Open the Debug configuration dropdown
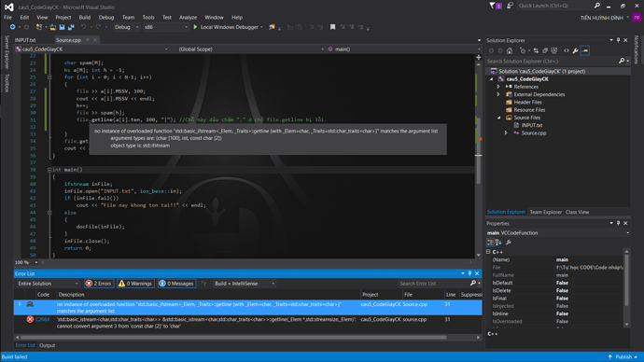This screenshot has height=362, width=644. pyautogui.click(x=126, y=27)
